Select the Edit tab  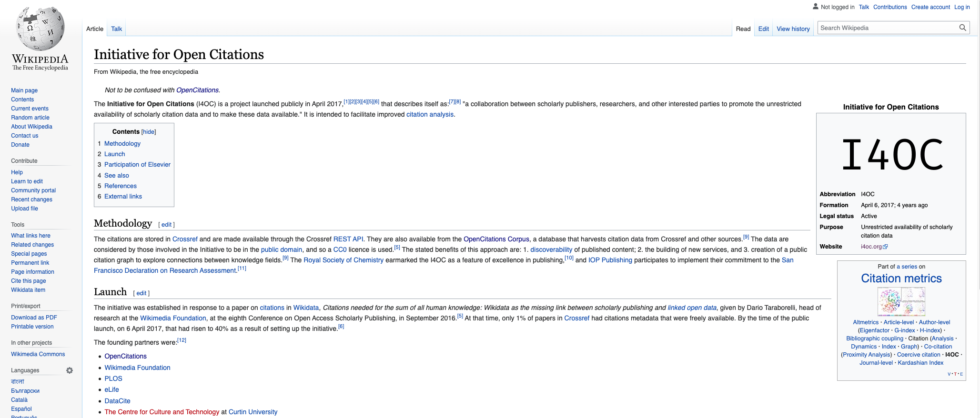(763, 29)
